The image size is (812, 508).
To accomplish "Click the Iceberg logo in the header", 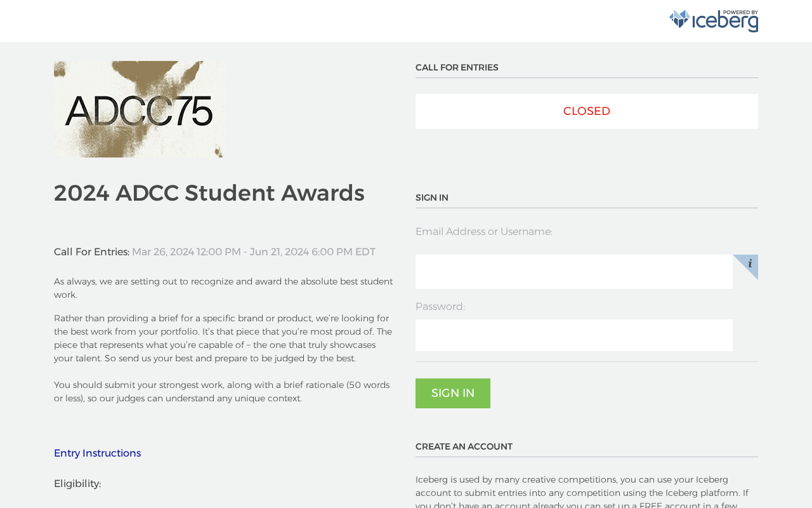I will pos(713,22).
